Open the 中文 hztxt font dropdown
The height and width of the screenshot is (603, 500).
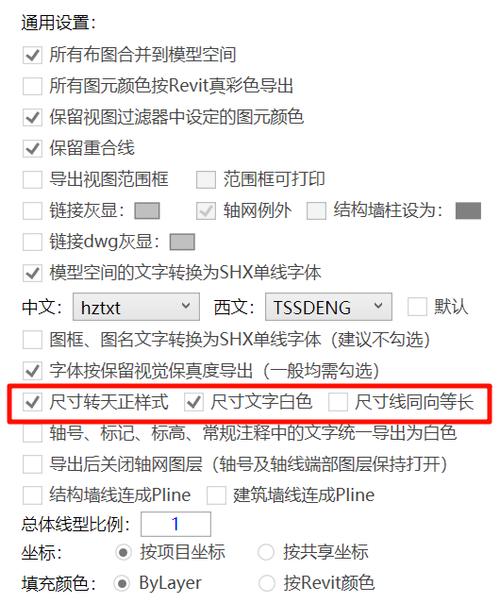pos(136,307)
